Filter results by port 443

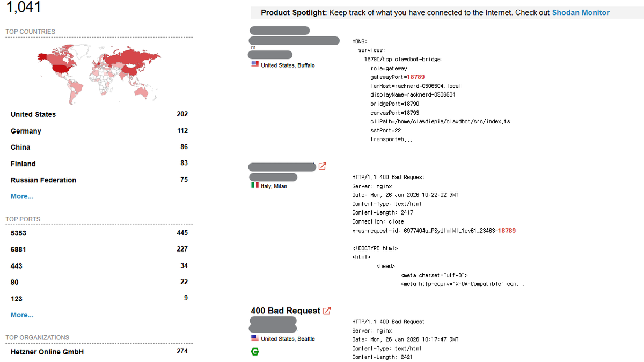click(x=16, y=266)
